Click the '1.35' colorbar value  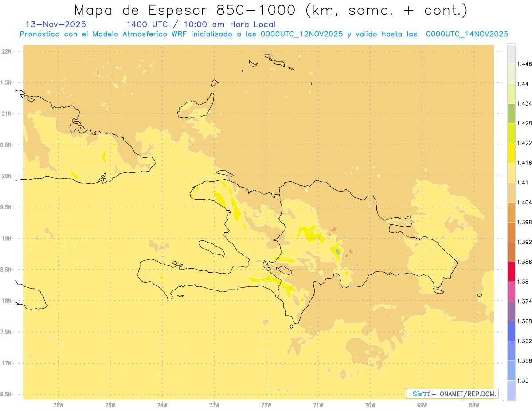click(523, 381)
